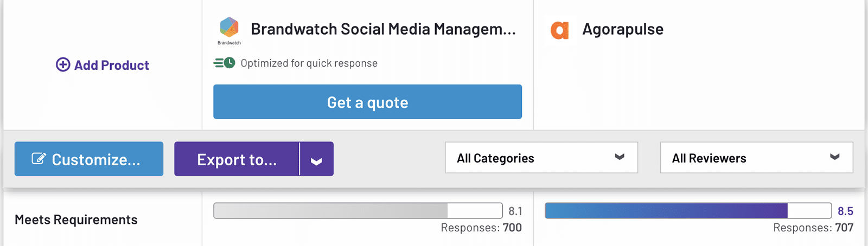This screenshot has height=246, width=868.
Task: Click the Meets Requirements row label
Action: point(76,219)
